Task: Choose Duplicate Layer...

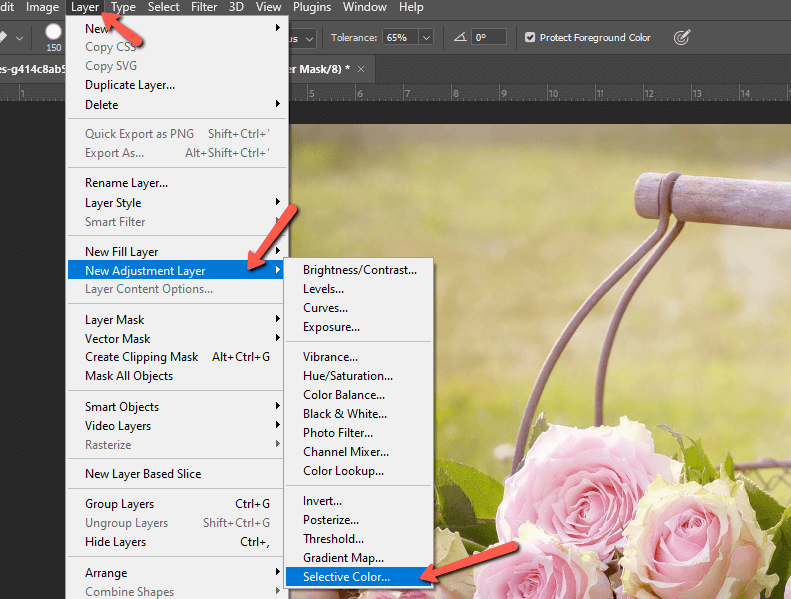Action: click(177, 85)
